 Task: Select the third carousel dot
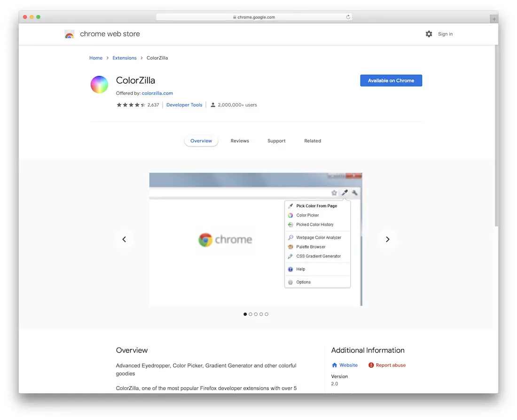(x=256, y=314)
